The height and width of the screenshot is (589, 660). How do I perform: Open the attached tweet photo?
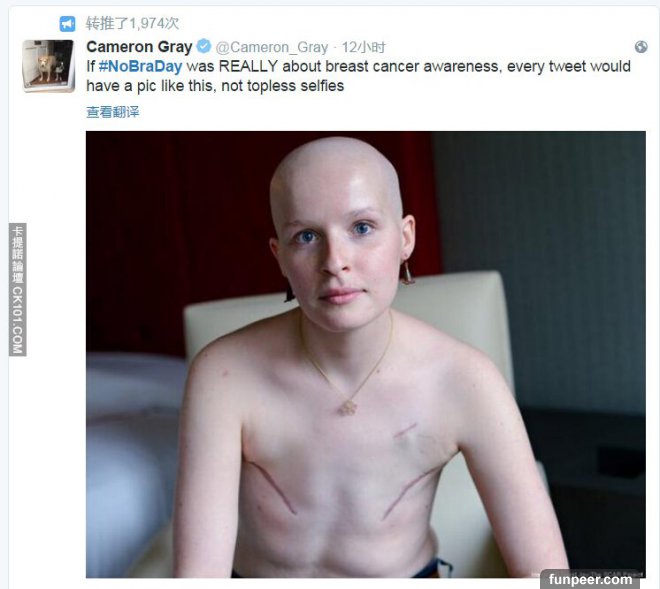coord(365,354)
